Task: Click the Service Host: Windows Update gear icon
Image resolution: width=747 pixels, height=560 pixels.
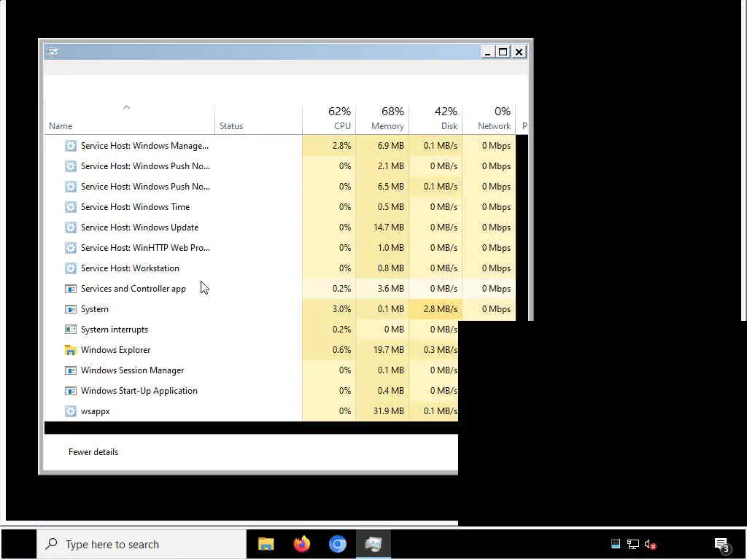Action: click(x=71, y=227)
